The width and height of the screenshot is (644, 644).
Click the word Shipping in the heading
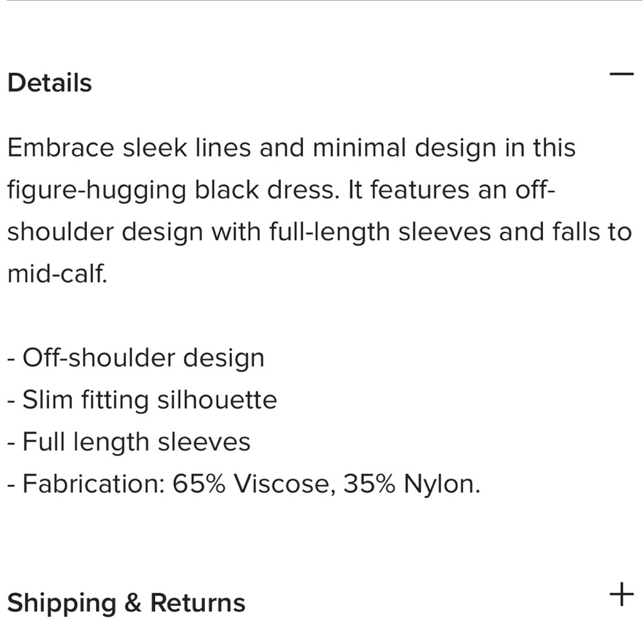(62, 603)
